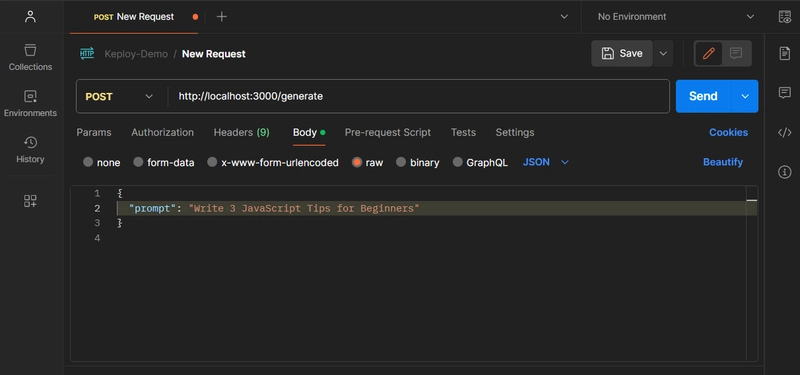The width and height of the screenshot is (800, 375).
Task: Open the POST method dropdown
Action: point(119,96)
